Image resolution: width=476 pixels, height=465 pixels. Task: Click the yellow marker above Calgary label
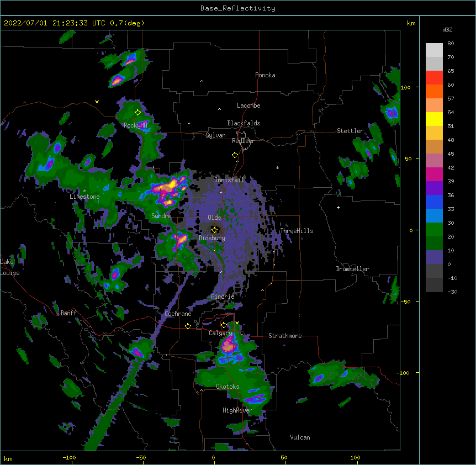tap(224, 325)
